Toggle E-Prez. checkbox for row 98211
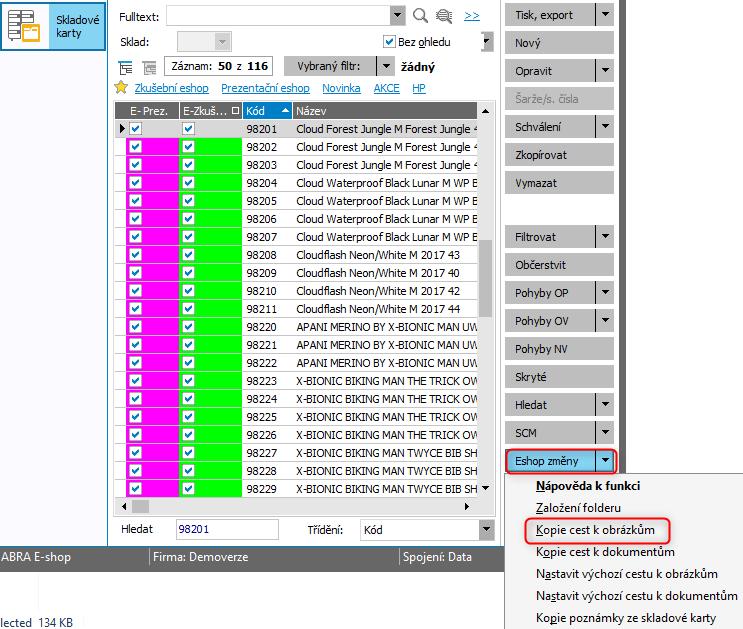743x629 pixels. click(x=136, y=309)
